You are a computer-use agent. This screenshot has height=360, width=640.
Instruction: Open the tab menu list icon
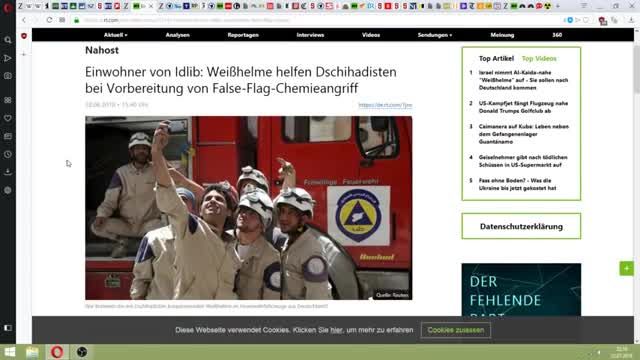[x=584, y=6]
